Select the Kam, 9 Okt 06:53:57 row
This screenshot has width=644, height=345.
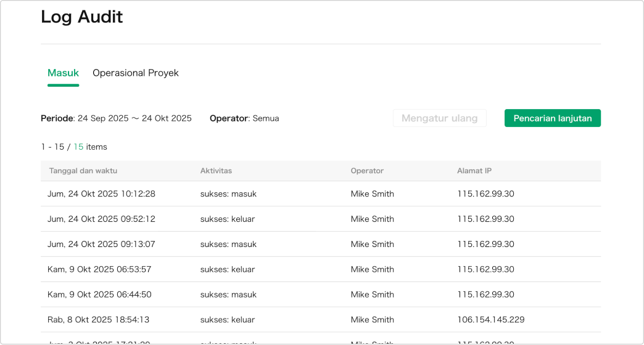pos(99,270)
